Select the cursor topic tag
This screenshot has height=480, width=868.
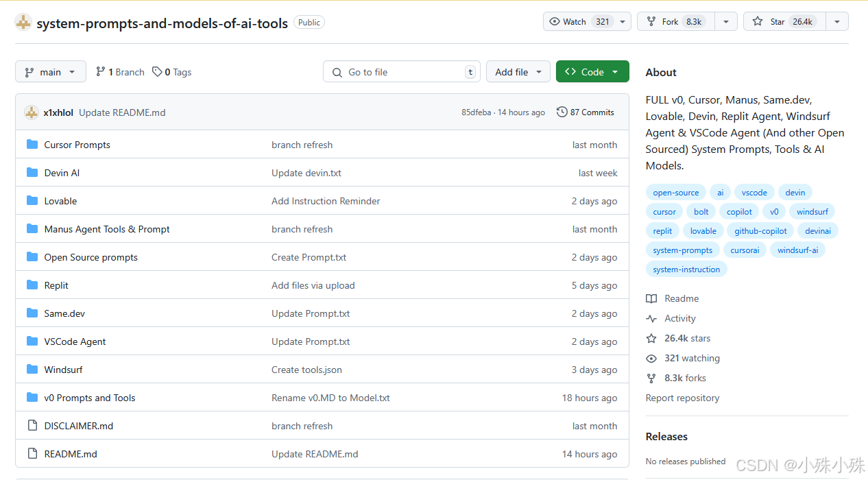point(664,212)
